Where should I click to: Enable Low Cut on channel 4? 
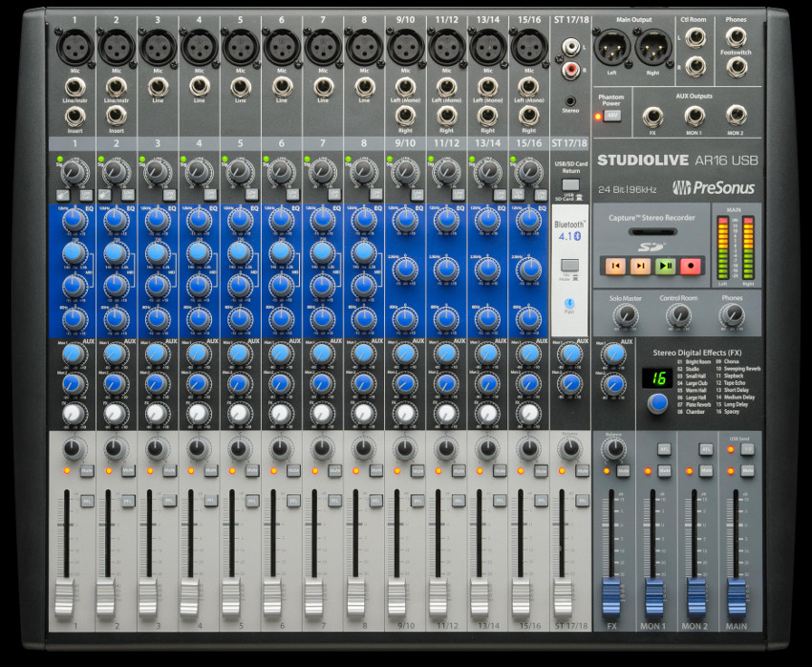click(210, 195)
